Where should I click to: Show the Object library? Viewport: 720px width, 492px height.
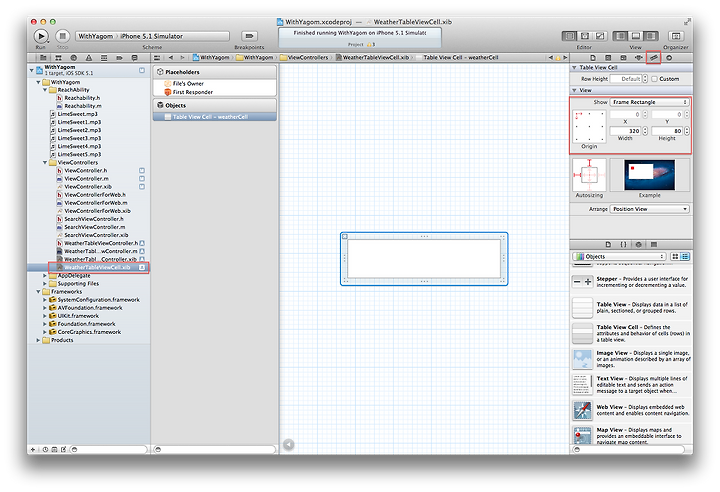638,244
